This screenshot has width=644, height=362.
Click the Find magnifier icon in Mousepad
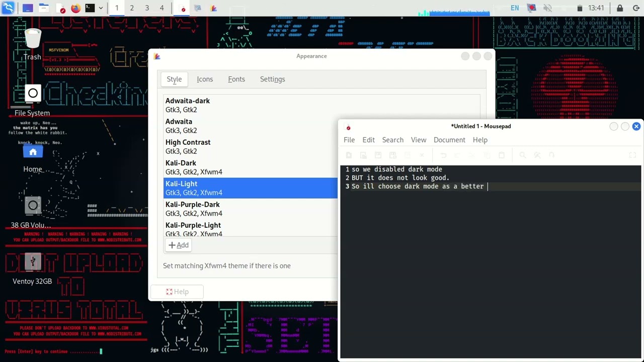click(x=522, y=155)
